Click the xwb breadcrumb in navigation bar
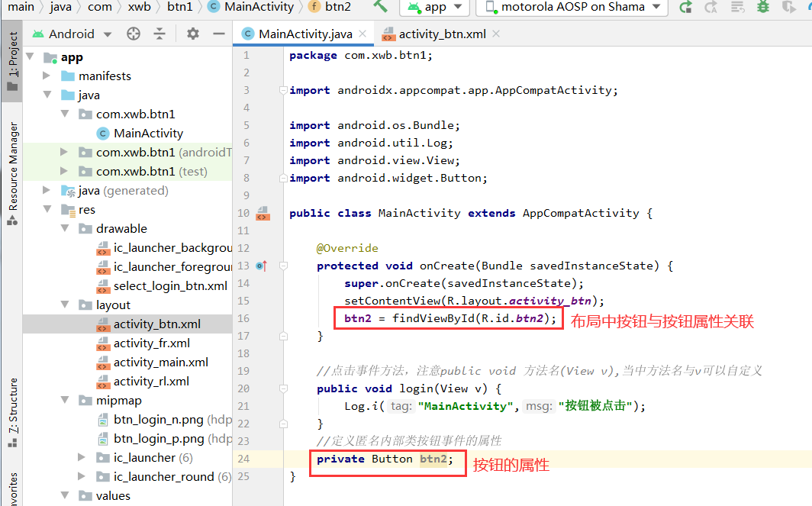Viewport: 812px width, 506px height. pyautogui.click(x=140, y=7)
